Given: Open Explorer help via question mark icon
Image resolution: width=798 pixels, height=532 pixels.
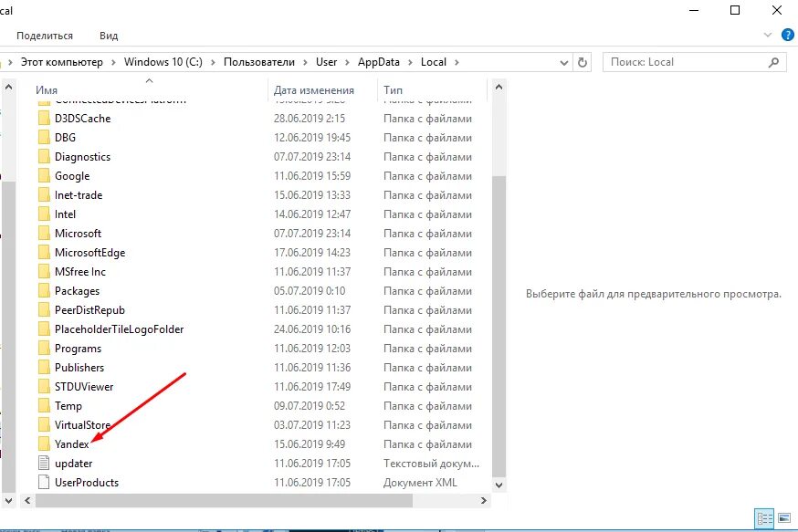Looking at the screenshot, I should coord(788,35).
